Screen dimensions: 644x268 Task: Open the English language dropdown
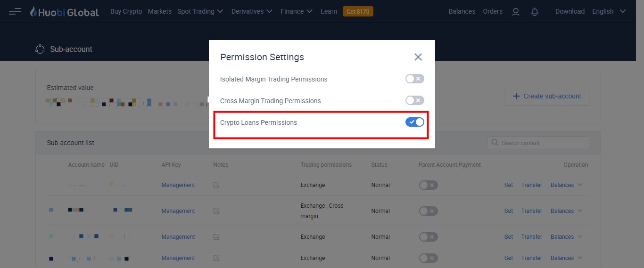point(609,11)
